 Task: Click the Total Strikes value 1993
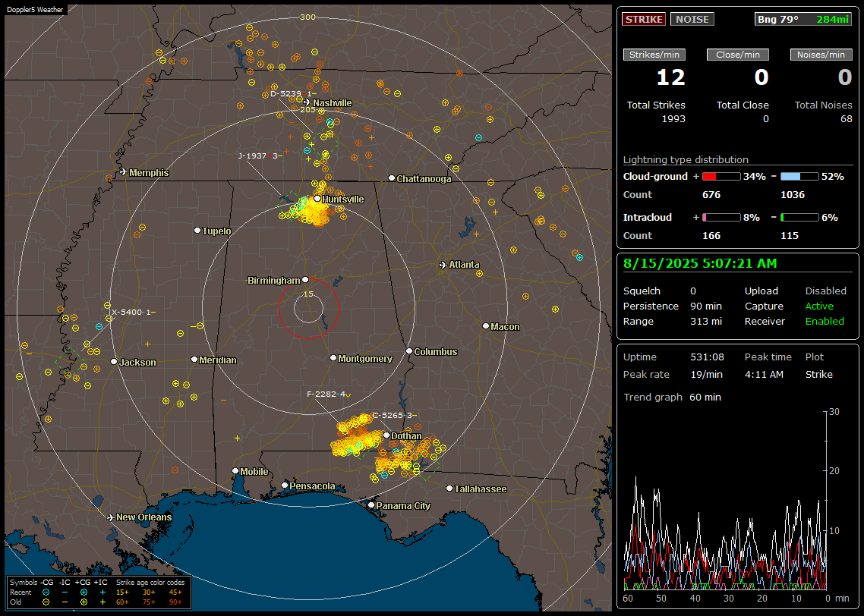point(673,119)
